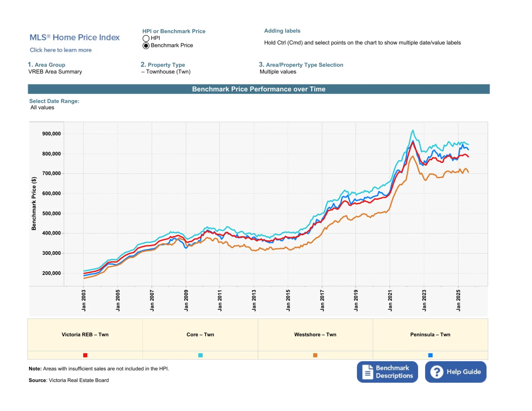Open the Benchmark Descriptions button
The width and height of the screenshot is (532, 411).
pos(387,372)
